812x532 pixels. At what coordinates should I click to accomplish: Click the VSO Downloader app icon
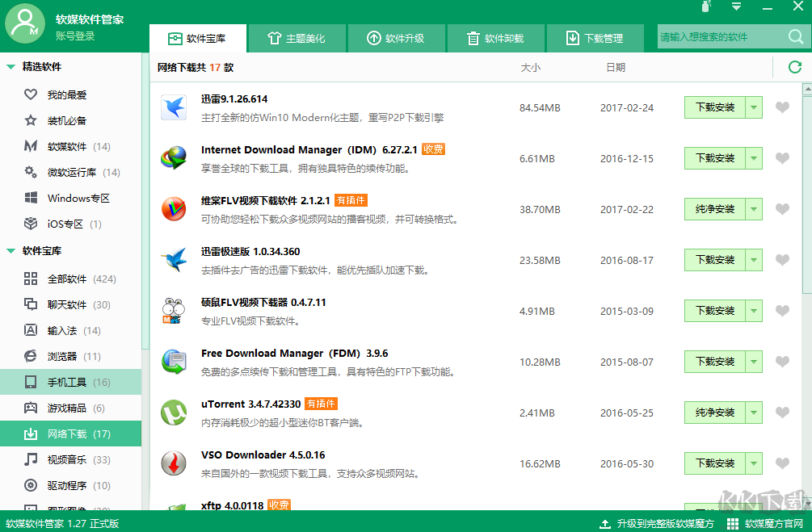pyautogui.click(x=174, y=463)
